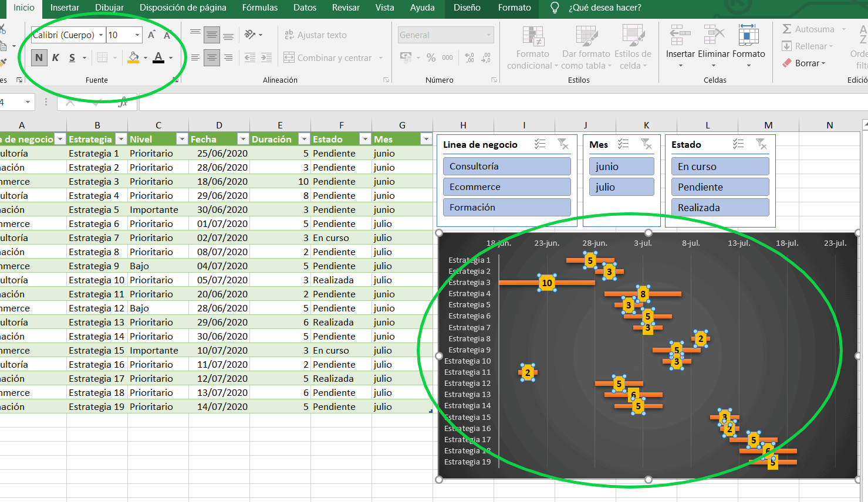Open the Formato condicional menu
The height and width of the screenshot is (502, 868).
click(x=532, y=48)
